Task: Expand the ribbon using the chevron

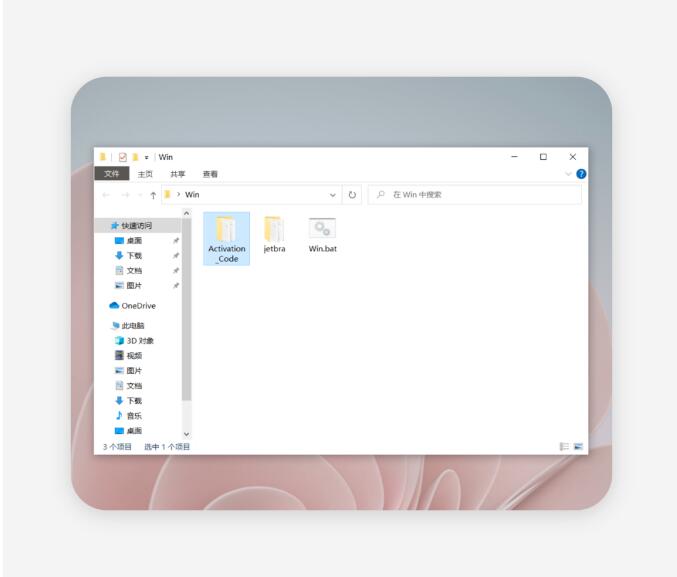Action: click(x=569, y=174)
